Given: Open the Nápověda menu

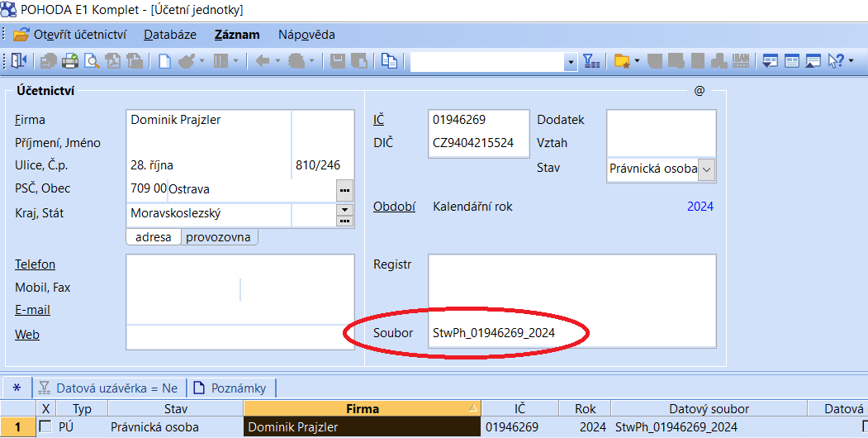Looking at the screenshot, I should [x=306, y=35].
